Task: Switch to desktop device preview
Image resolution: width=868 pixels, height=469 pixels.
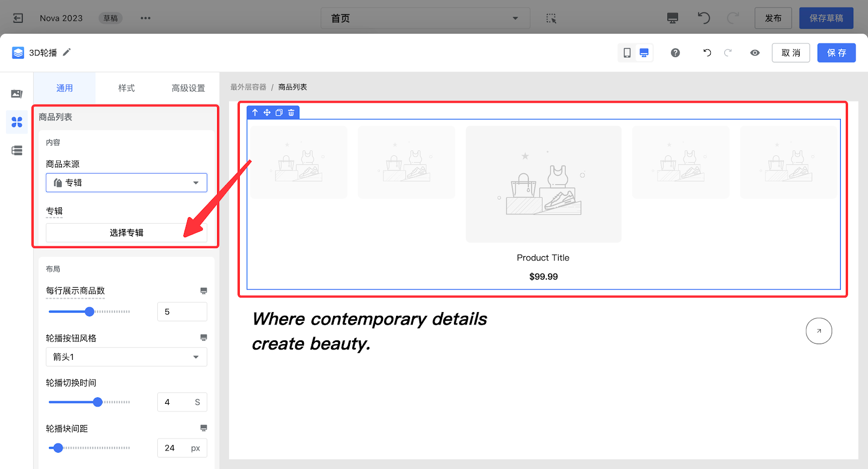Action: (644, 53)
